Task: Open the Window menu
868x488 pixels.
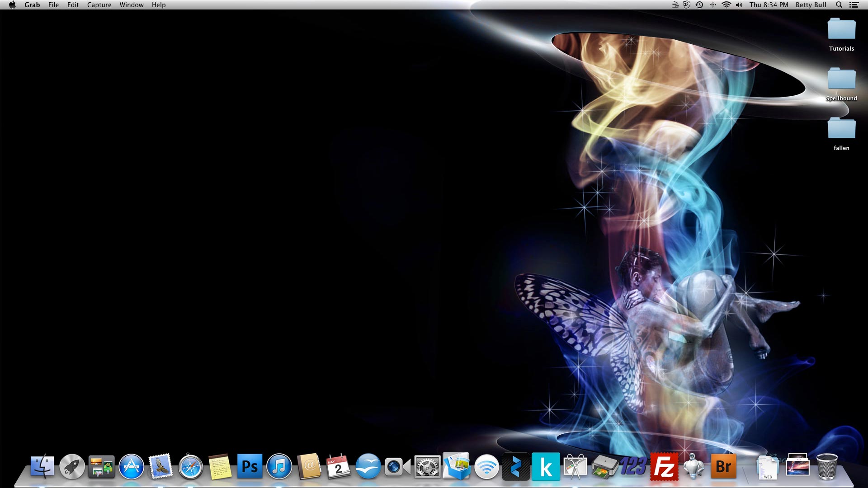Action: pos(132,5)
